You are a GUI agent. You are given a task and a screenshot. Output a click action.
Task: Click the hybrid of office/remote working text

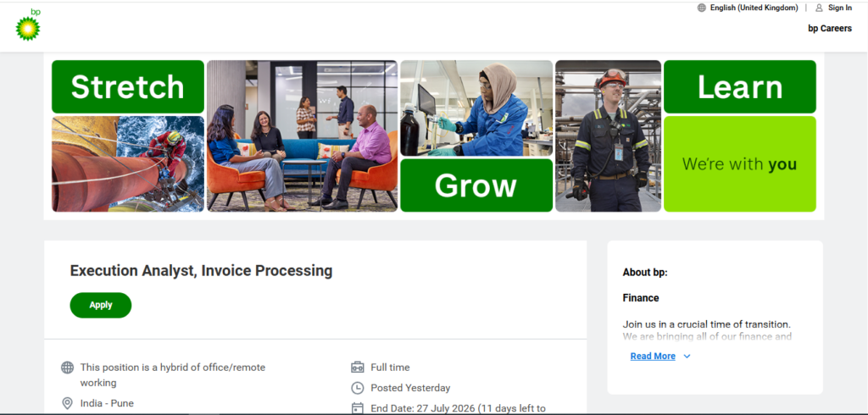click(173, 375)
